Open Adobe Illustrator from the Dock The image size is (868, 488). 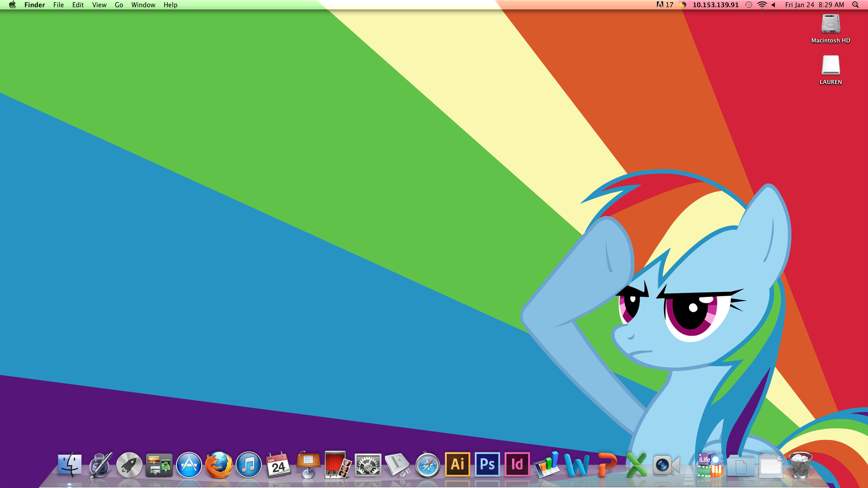458,465
